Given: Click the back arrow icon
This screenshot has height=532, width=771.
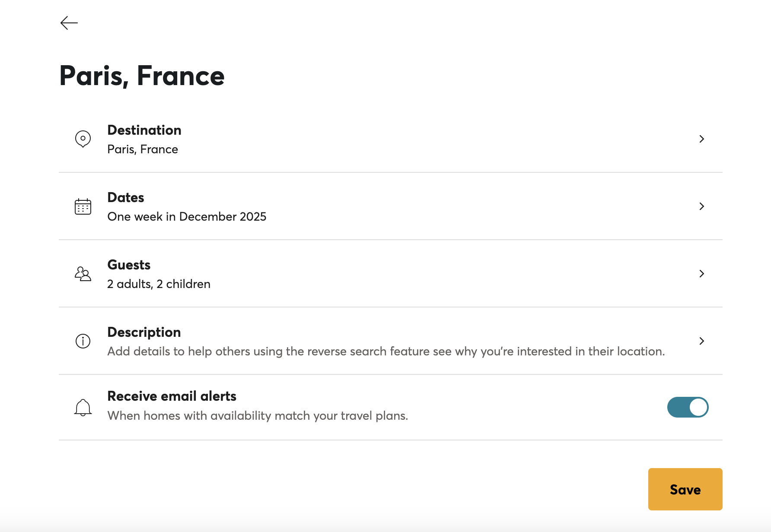Looking at the screenshot, I should pos(69,23).
